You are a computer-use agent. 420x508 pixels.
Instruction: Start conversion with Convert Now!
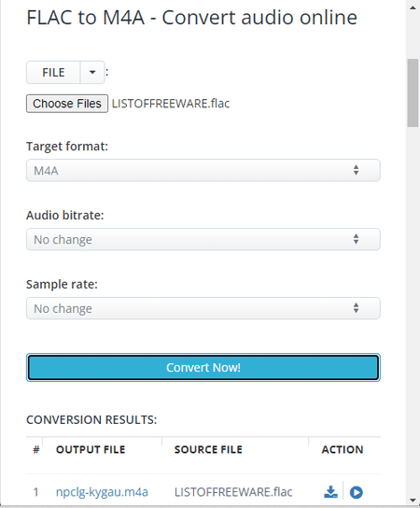203,367
